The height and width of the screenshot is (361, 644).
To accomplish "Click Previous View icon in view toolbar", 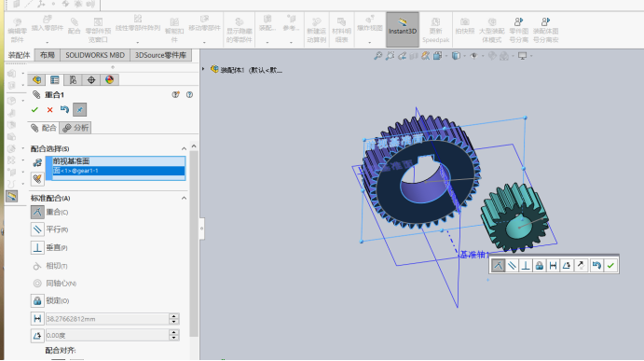I will 402,56.
